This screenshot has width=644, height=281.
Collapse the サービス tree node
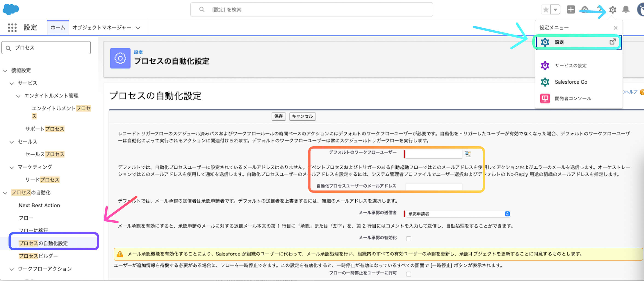click(x=12, y=83)
